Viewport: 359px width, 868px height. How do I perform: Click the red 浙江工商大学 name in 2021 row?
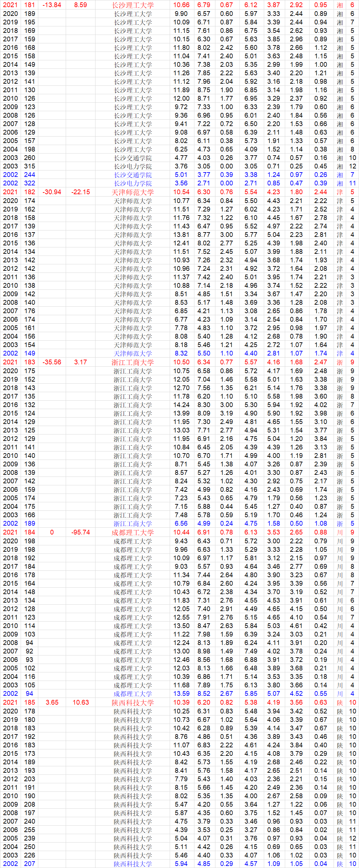point(133,362)
